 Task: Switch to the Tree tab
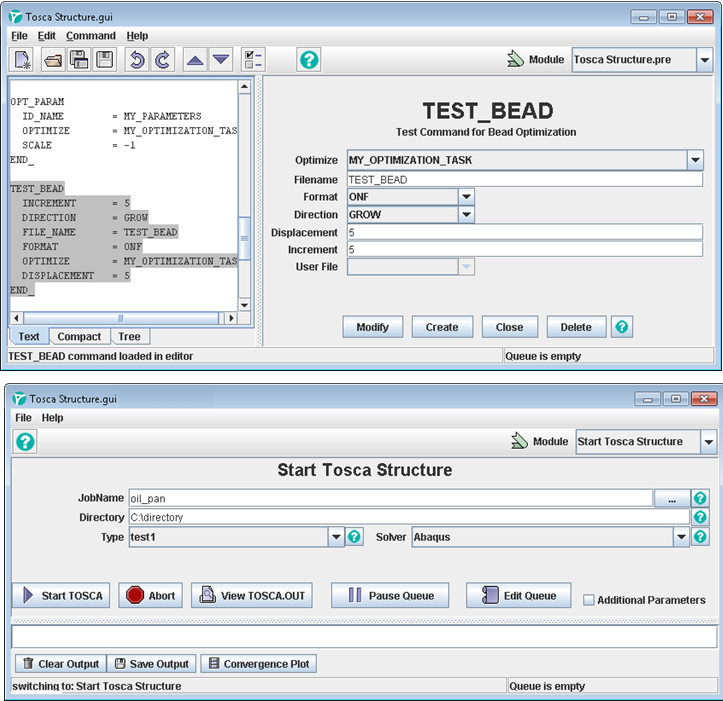129,337
